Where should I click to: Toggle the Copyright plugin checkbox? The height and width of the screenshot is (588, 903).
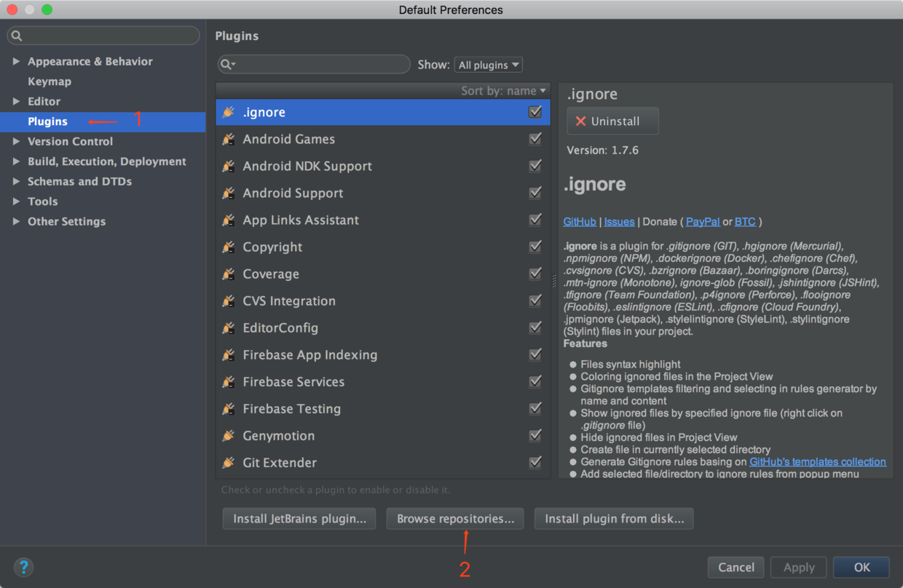[535, 246]
